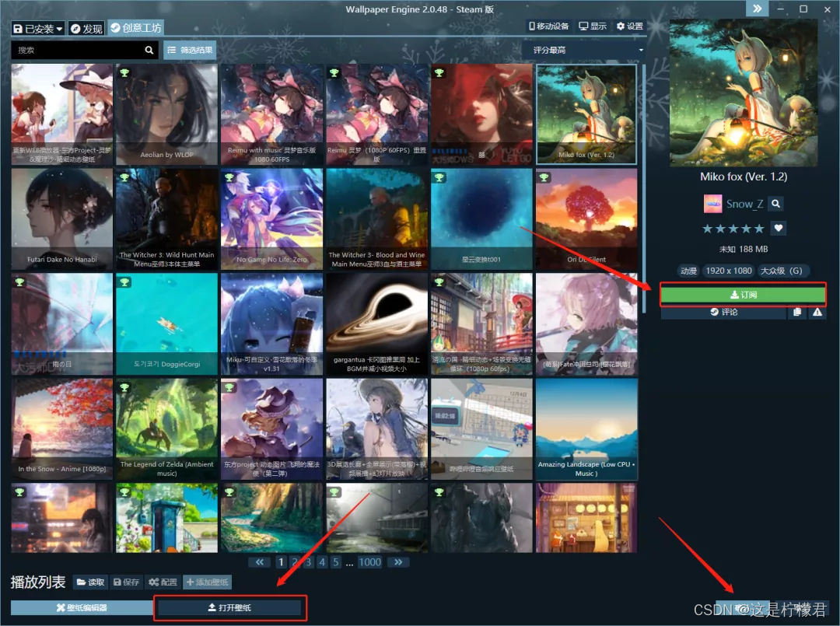Click the report warning triangle icon
The width and height of the screenshot is (840, 626).
pos(817,312)
